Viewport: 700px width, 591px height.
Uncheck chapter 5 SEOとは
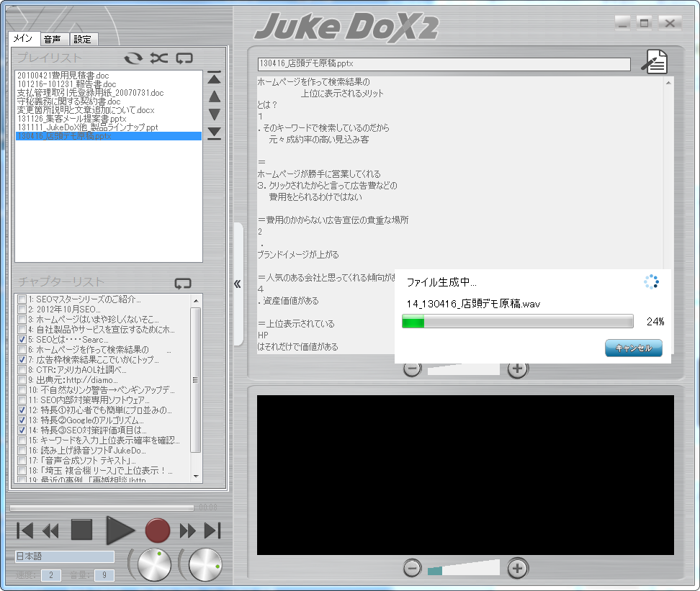point(22,339)
